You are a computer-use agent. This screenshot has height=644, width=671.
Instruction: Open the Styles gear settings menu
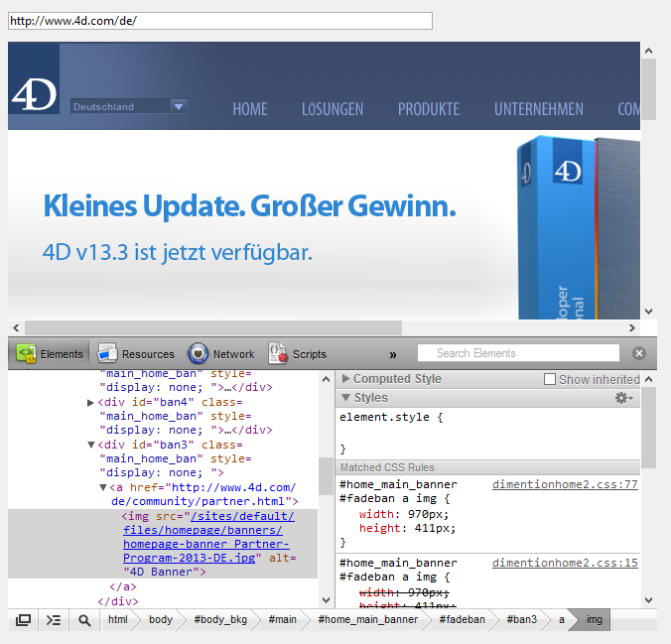623,398
